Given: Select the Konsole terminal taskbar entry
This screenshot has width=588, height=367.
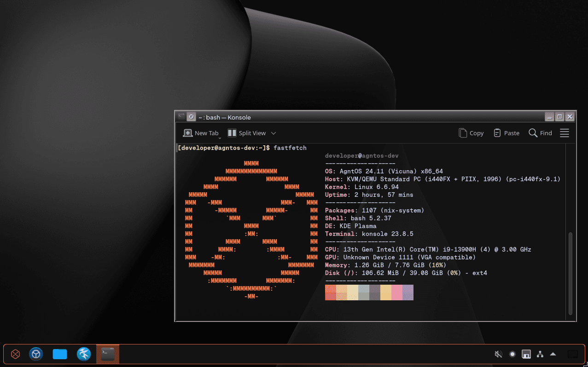Looking at the screenshot, I should 108,354.
